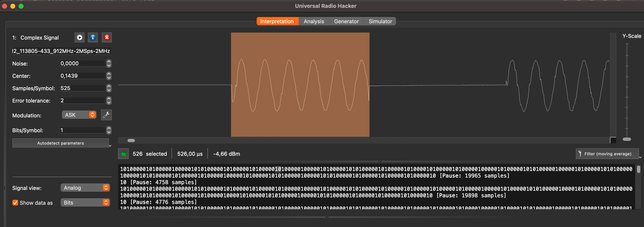This screenshot has height=227, width=644.
Task: Click the green icon left of '526 selected'
Action: (x=124, y=154)
